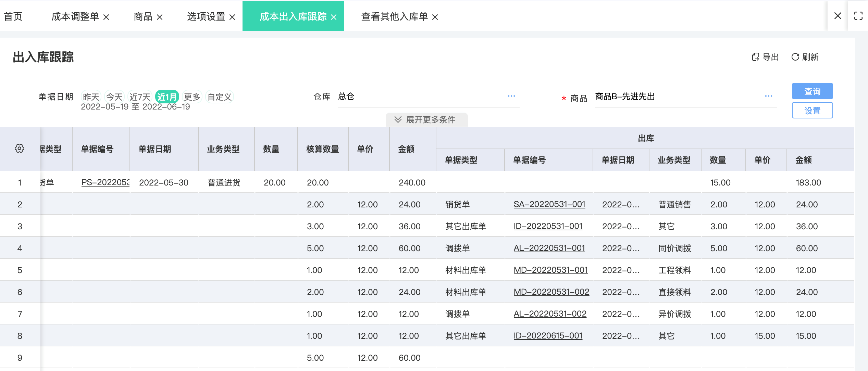Click 同价调拨 business type cell

675,248
